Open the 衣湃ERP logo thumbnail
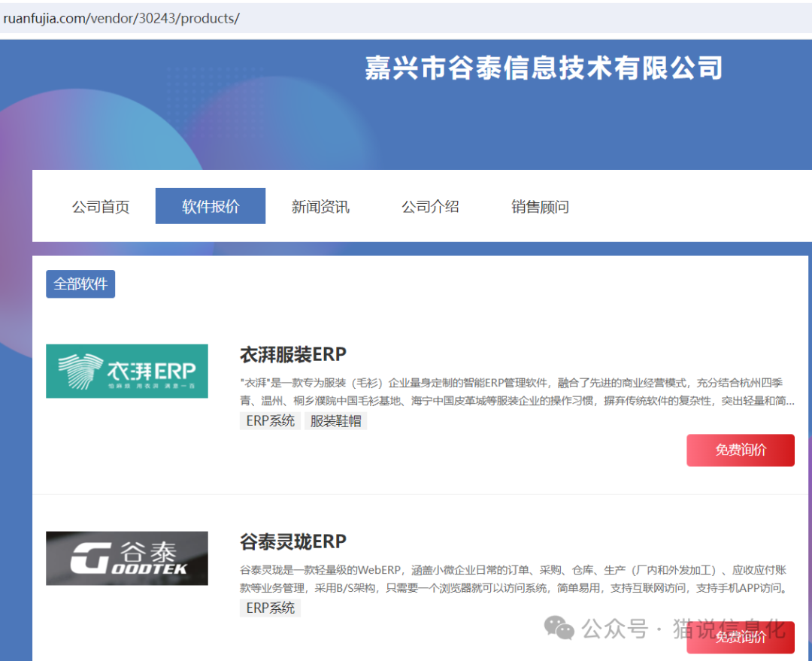This screenshot has height=661, width=812. 127,371
